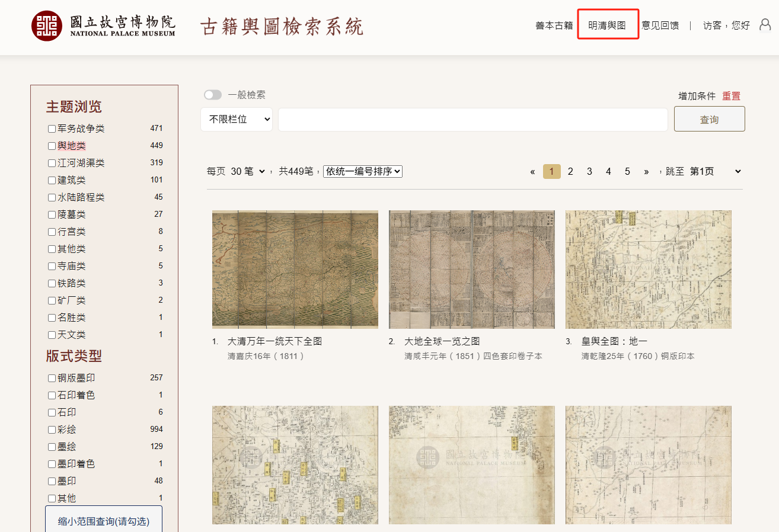
Task: Click the search keyword input field
Action: pyautogui.click(x=473, y=119)
